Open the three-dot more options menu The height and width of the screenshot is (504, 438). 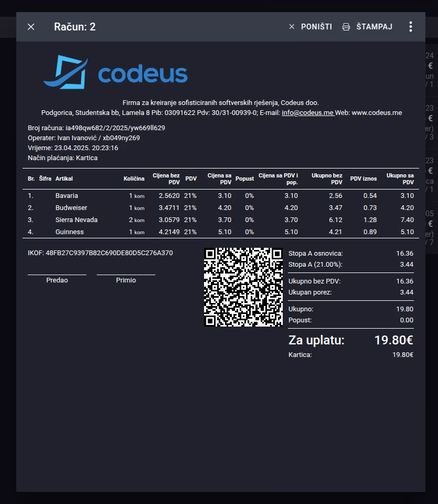410,27
